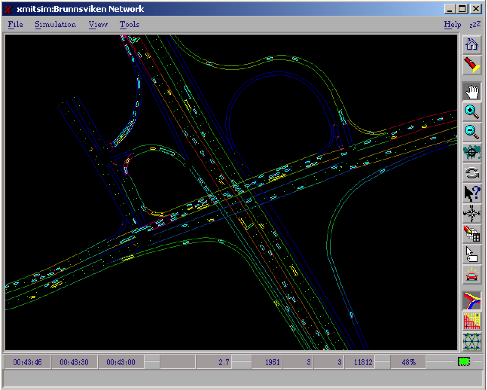The image size is (487, 390).
Task: Click the Home view icon
Action: (472, 45)
